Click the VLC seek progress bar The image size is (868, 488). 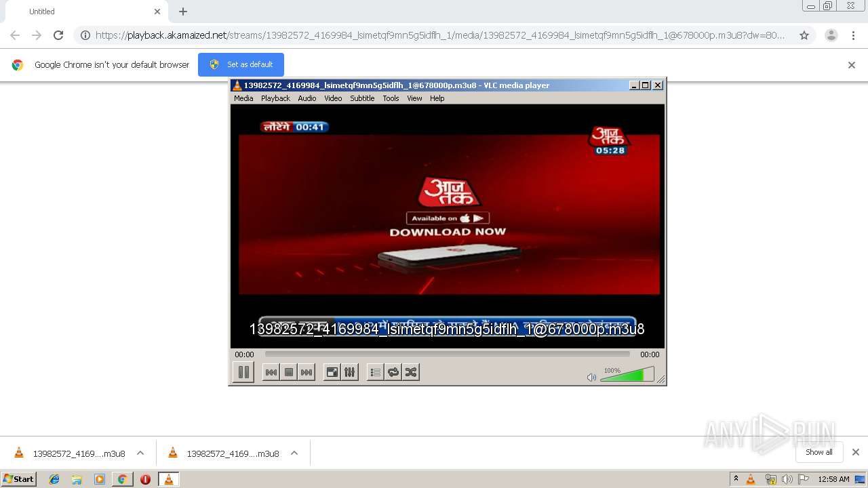(x=448, y=354)
